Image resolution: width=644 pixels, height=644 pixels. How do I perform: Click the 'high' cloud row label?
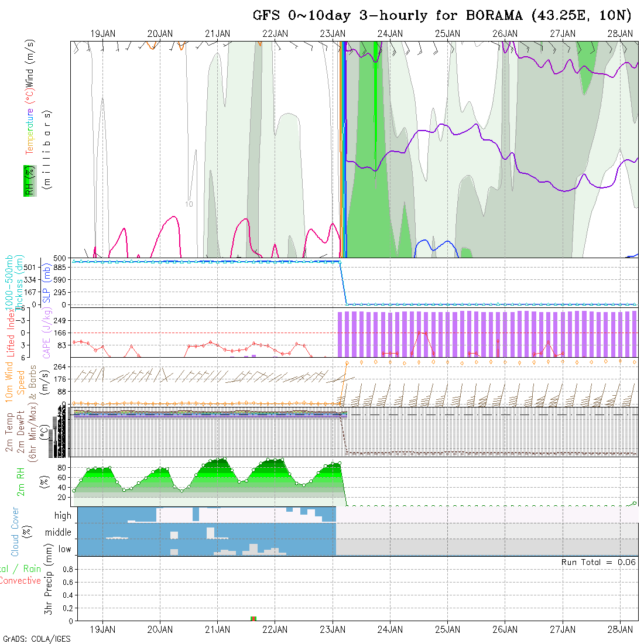63,515
